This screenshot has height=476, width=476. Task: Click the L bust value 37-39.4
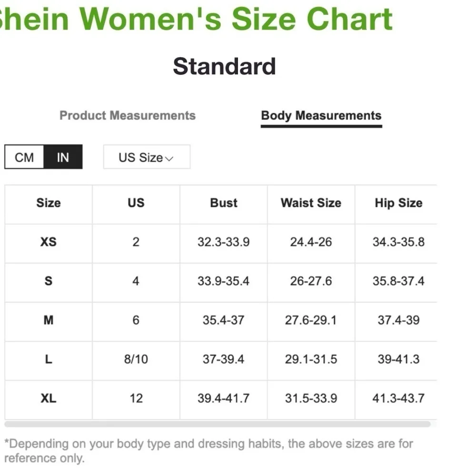point(224,359)
